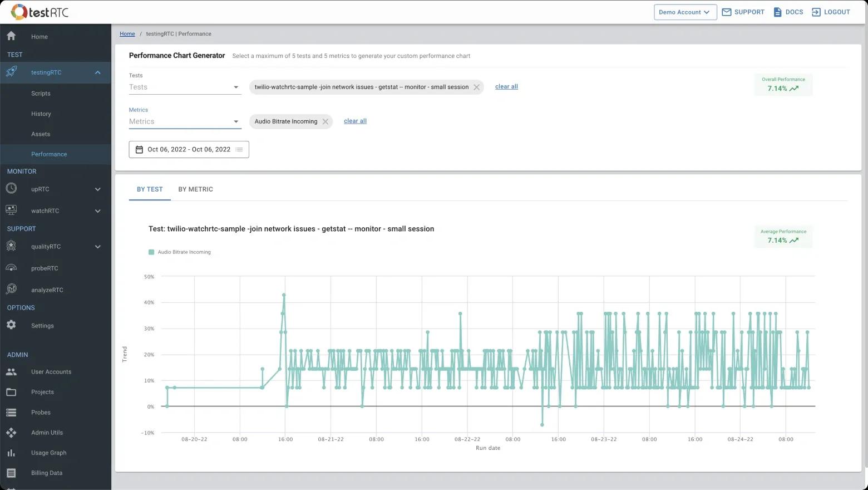The height and width of the screenshot is (490, 868).
Task: Click the Home breadcrumb link
Action: [127, 34]
